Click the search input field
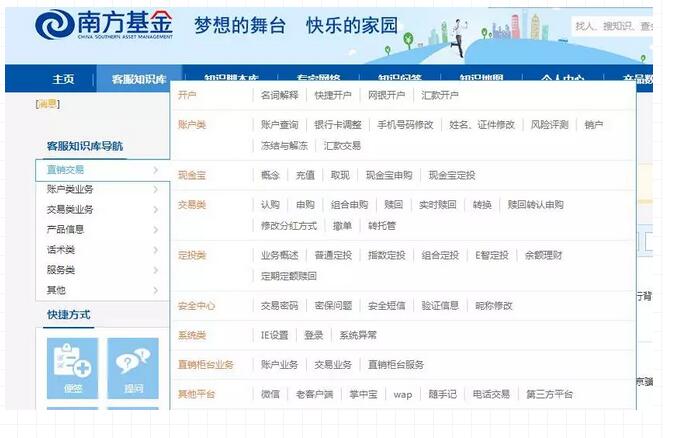677x438 pixels. pos(612,26)
